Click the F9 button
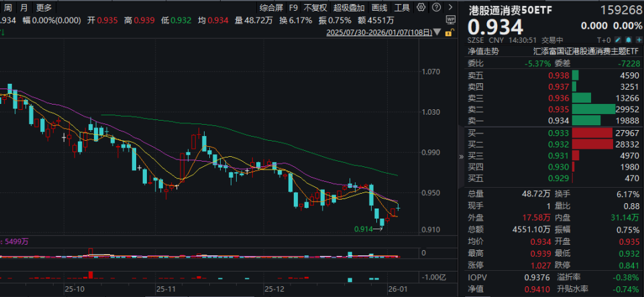Image resolution: width=644 pixels, height=297 pixels. click(x=293, y=7)
